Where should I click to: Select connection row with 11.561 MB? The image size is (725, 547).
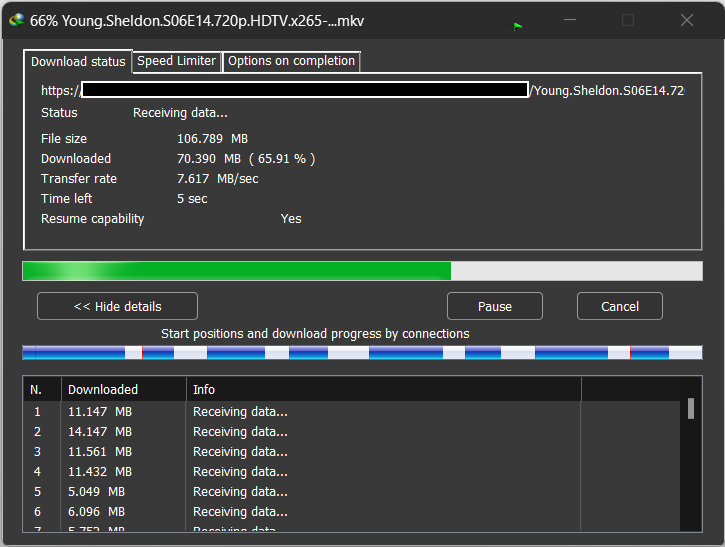pyautogui.click(x=351, y=451)
